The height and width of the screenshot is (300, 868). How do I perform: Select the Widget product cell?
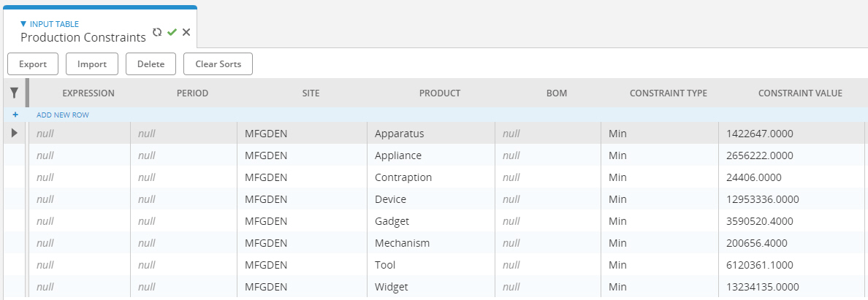click(x=431, y=287)
